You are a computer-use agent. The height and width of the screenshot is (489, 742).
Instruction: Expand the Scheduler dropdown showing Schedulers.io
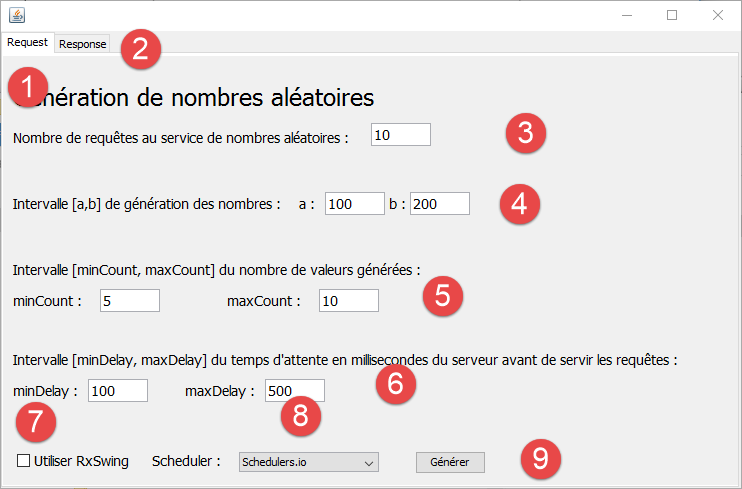point(308,462)
